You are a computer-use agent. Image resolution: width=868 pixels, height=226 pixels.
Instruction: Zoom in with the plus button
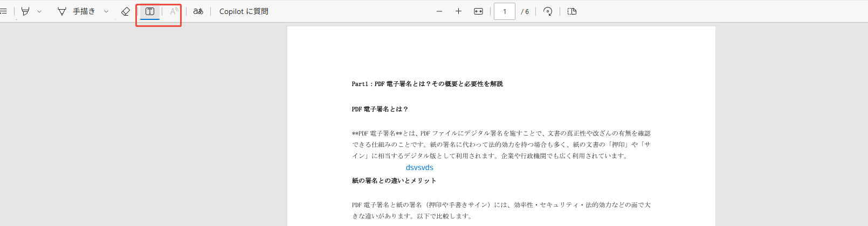[x=458, y=11]
